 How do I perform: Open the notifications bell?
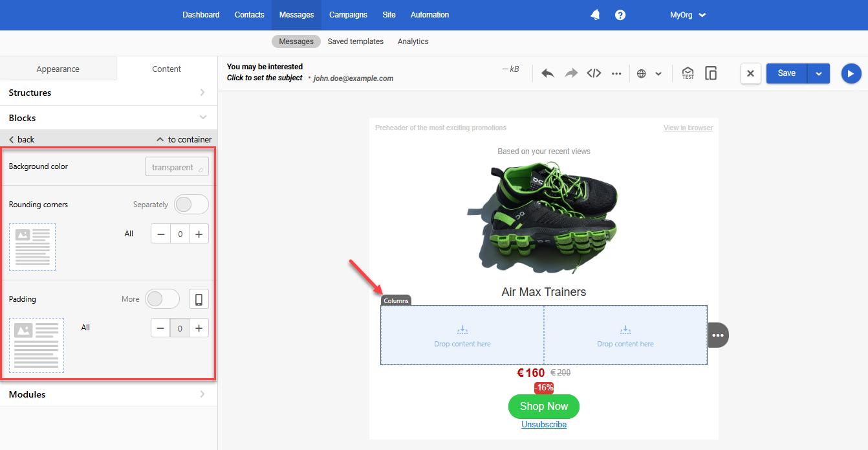[x=595, y=15]
